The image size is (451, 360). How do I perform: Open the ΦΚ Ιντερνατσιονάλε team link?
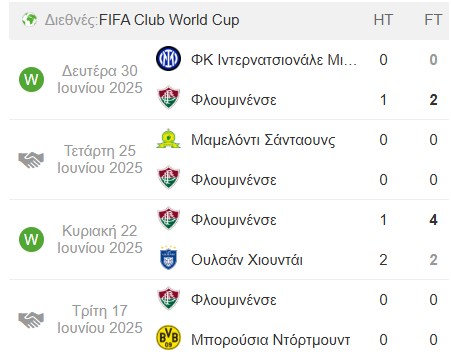click(274, 60)
